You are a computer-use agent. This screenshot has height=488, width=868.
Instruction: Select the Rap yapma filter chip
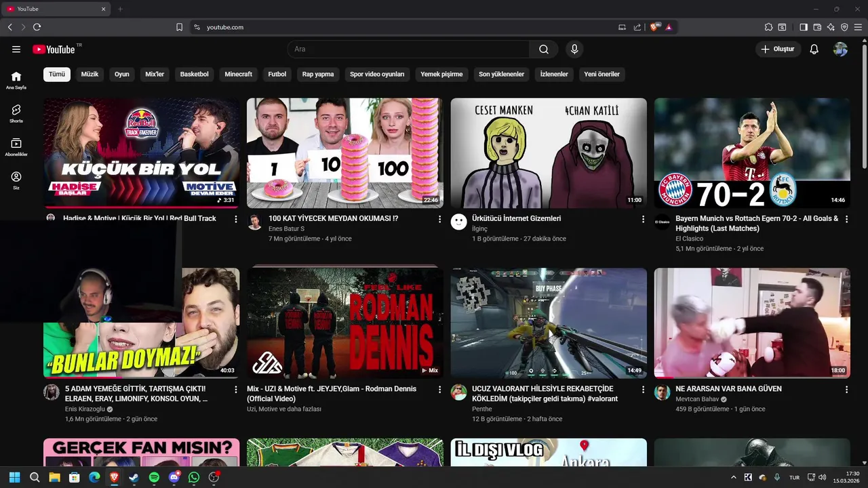[x=318, y=74]
